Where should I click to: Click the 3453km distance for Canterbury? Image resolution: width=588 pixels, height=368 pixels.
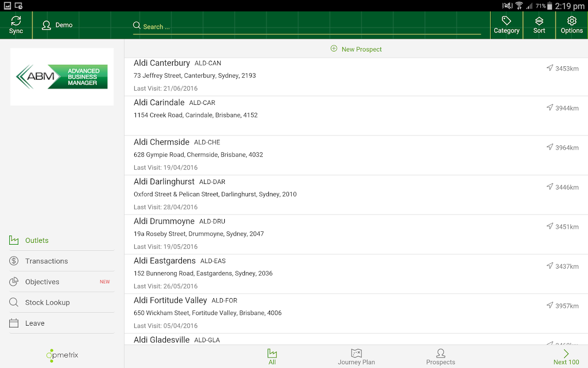567,69
